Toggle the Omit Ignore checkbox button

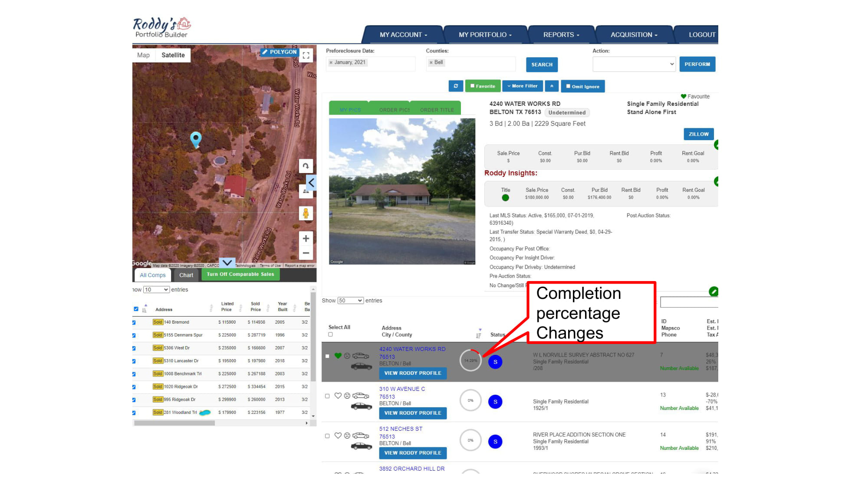tap(583, 86)
